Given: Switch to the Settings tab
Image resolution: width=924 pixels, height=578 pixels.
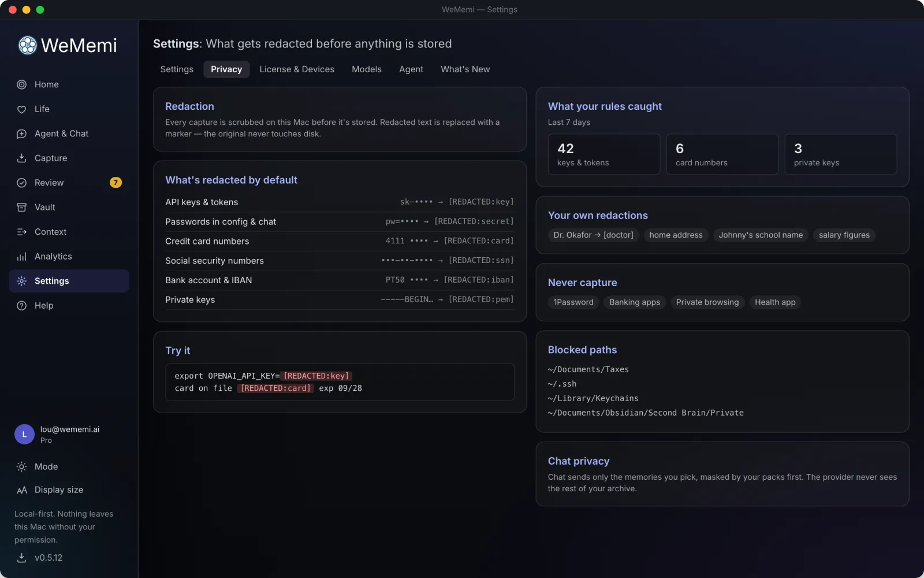Looking at the screenshot, I should pyautogui.click(x=177, y=69).
